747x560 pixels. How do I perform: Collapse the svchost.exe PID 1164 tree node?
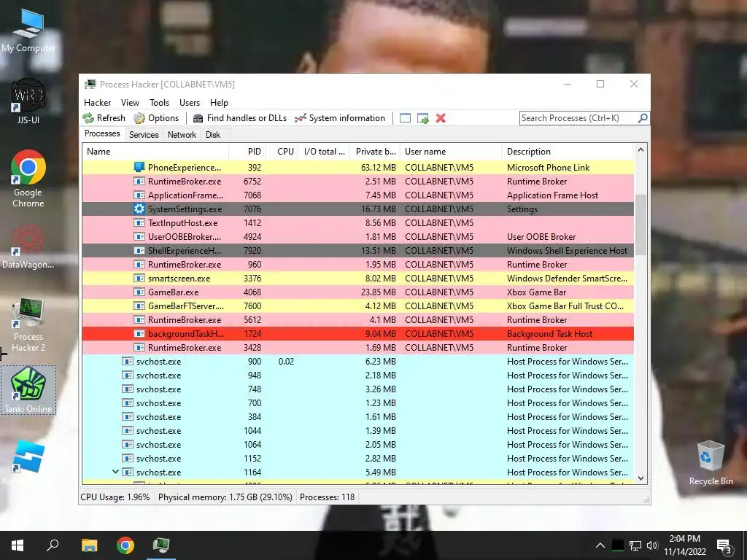[115, 472]
